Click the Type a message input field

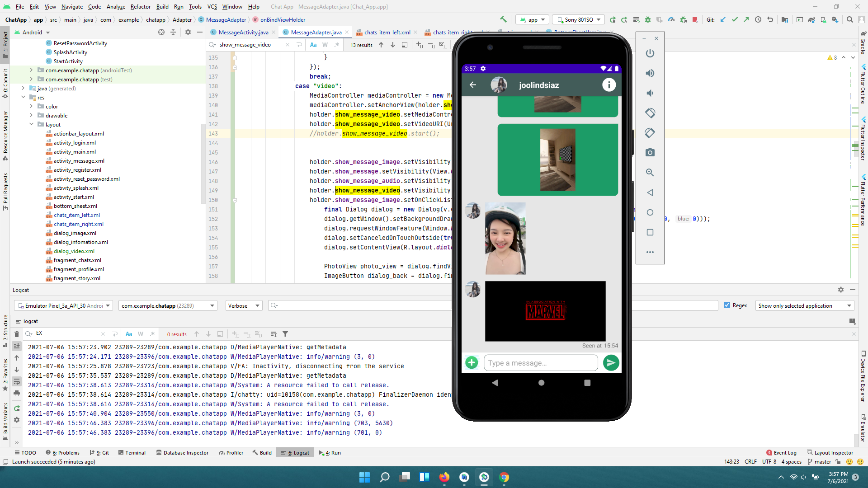coord(541,363)
